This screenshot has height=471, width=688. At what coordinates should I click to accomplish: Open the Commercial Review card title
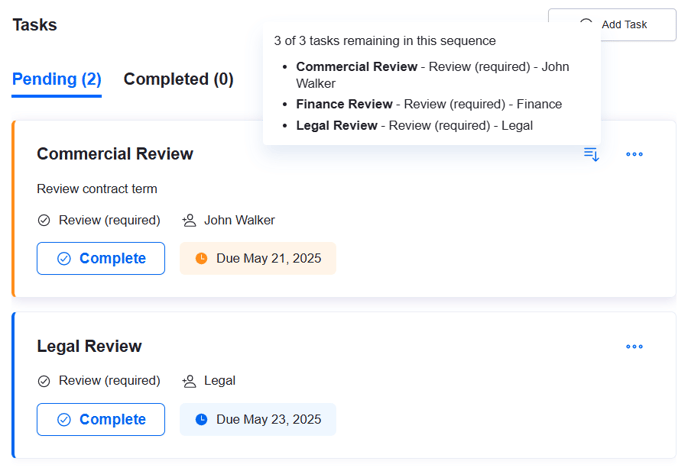(115, 154)
